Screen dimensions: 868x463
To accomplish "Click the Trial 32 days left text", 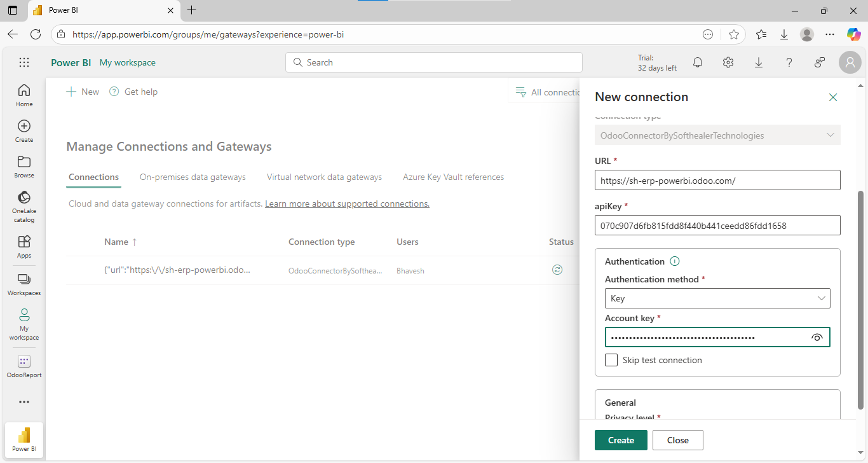I will pos(657,62).
